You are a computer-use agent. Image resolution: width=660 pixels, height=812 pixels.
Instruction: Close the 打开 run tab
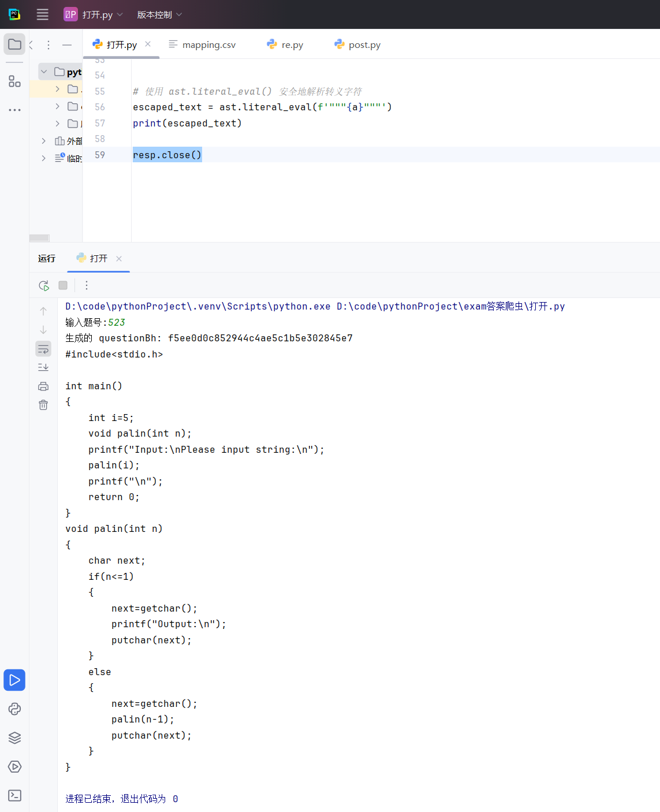pyautogui.click(x=119, y=259)
